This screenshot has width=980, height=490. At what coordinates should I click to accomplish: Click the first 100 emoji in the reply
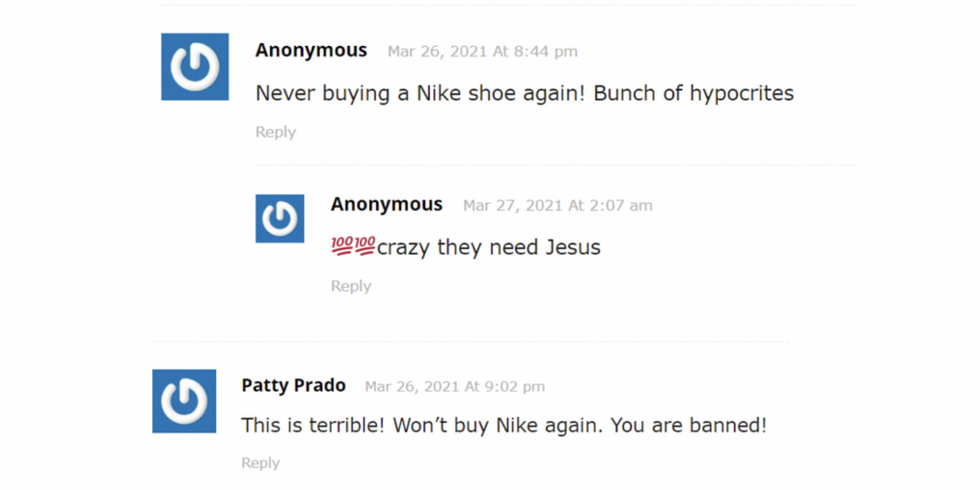click(342, 248)
